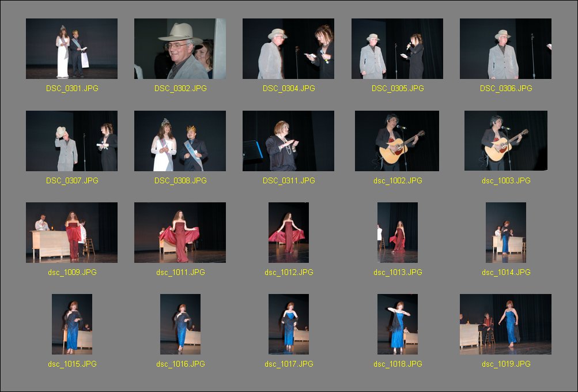Click the dsc_1017.JPG filename label
This screenshot has width=578, height=392.
point(289,364)
